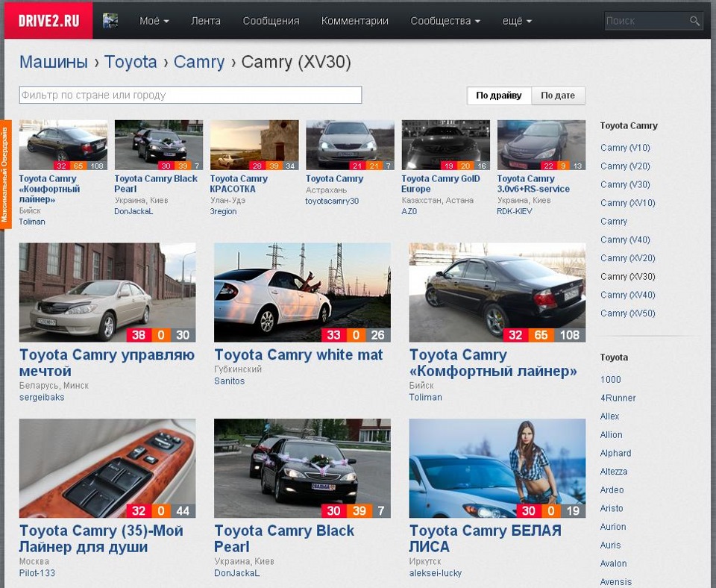Screen dimensions: 716x588
Task: Go to Camry breadcrumb
Action: [199, 62]
